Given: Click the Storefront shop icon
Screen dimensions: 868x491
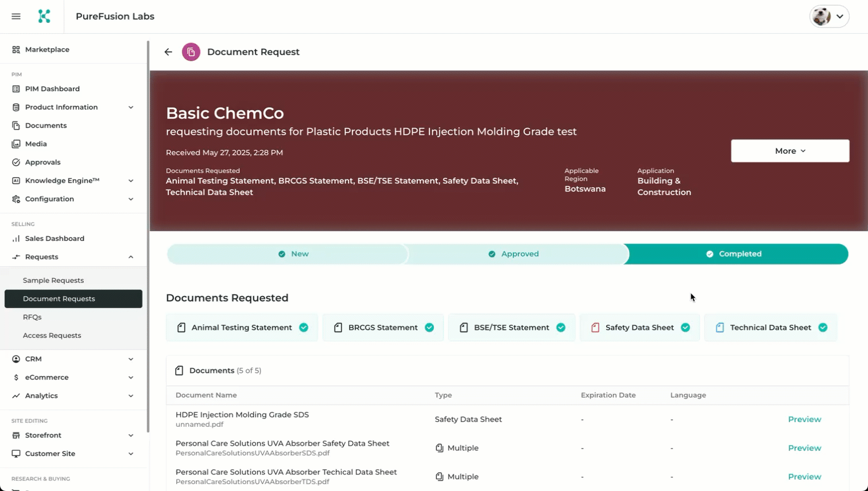Looking at the screenshot, I should click(16, 435).
